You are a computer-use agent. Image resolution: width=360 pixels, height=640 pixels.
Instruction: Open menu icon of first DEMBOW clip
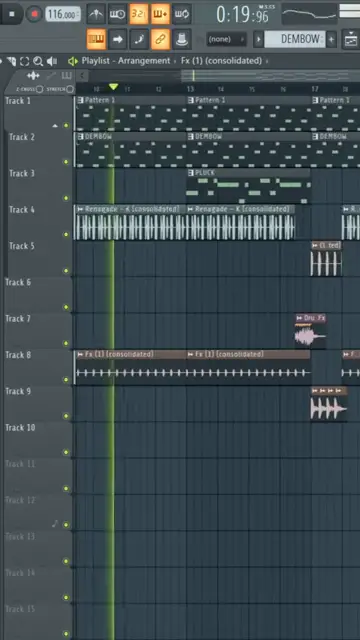(80, 136)
